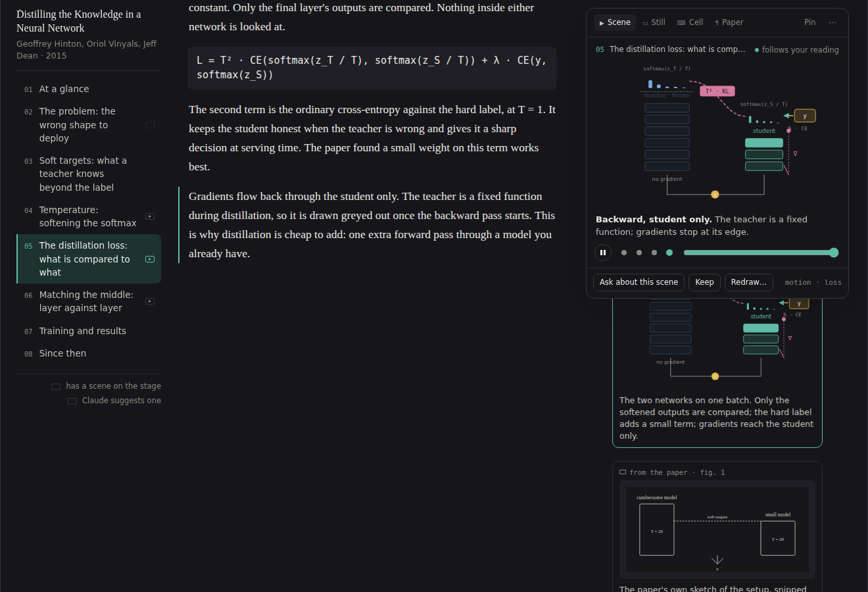This screenshot has height=592, width=868.
Task: Open section 02 The problem: wrong shape
Action: (89, 125)
